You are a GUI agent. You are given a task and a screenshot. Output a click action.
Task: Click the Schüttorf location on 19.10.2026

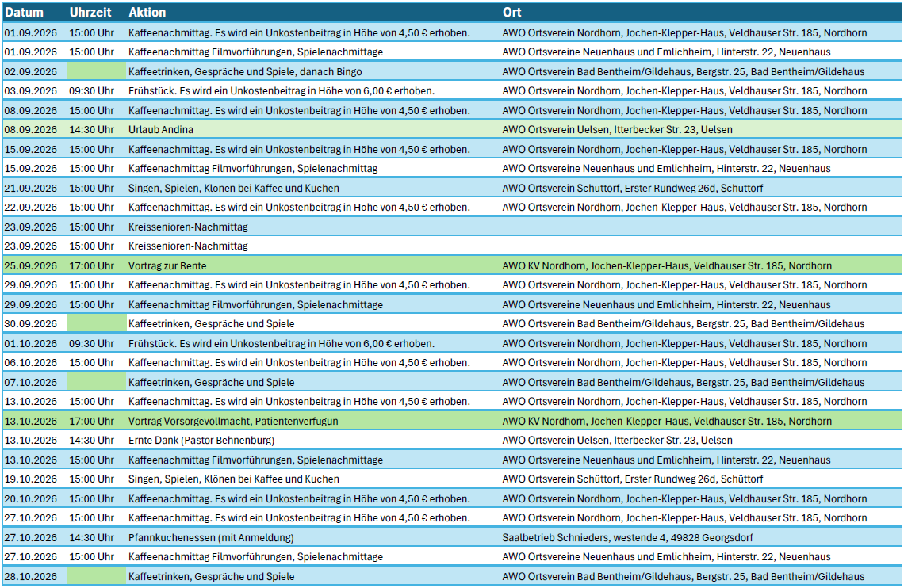pos(633,479)
